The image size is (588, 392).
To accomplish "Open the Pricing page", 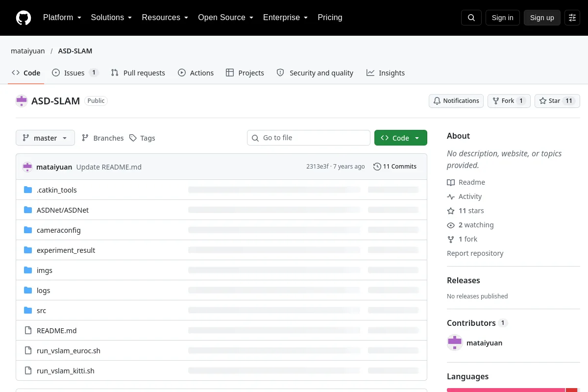I will point(330,18).
